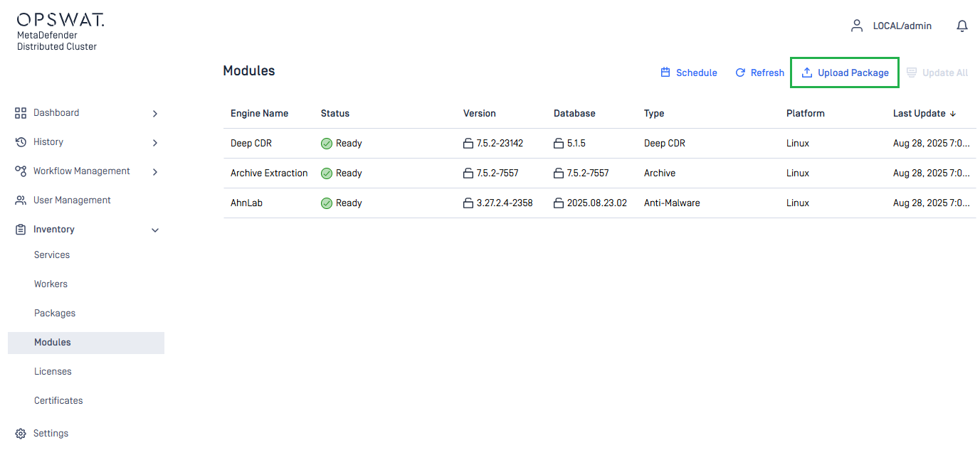
Task: Select the AhnLab engine name
Action: pos(246,203)
